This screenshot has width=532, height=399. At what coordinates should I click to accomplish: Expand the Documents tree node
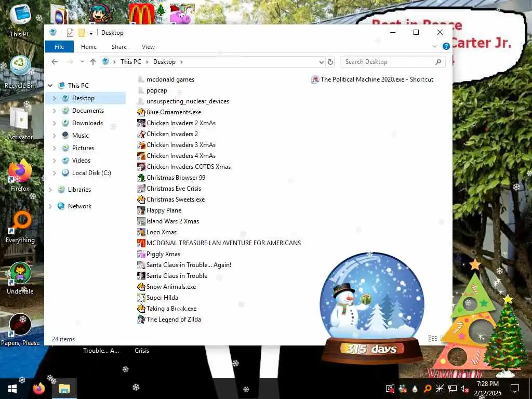click(54, 111)
